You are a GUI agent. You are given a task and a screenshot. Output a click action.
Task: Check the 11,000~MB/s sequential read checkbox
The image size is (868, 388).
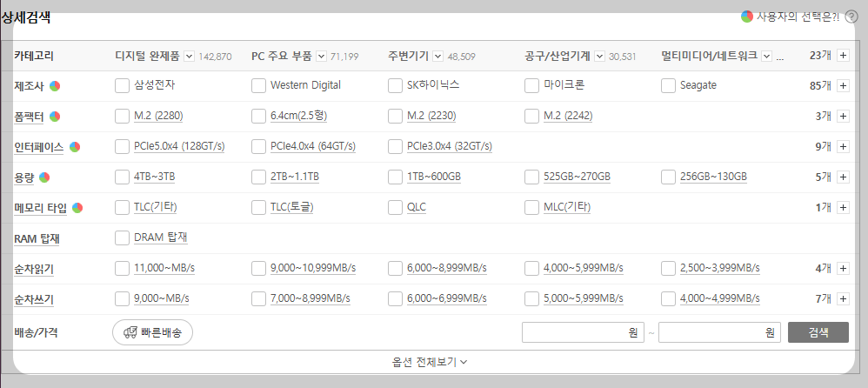tap(122, 269)
